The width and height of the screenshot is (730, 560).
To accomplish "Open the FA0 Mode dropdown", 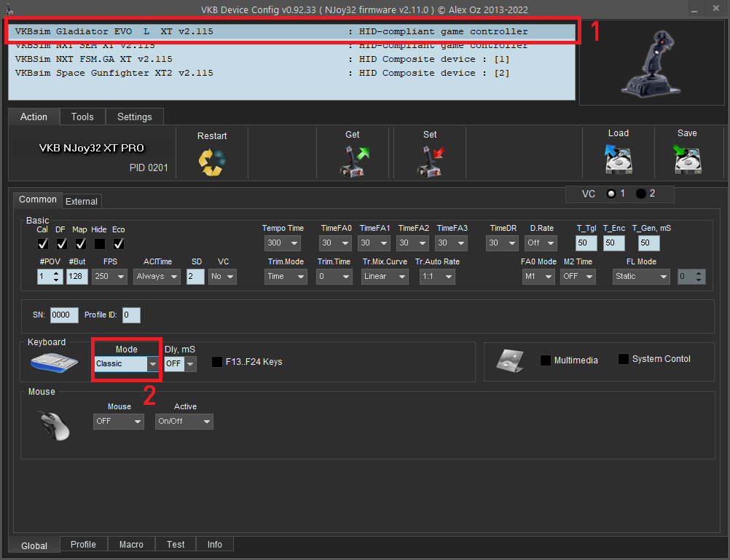I will 538,277.
